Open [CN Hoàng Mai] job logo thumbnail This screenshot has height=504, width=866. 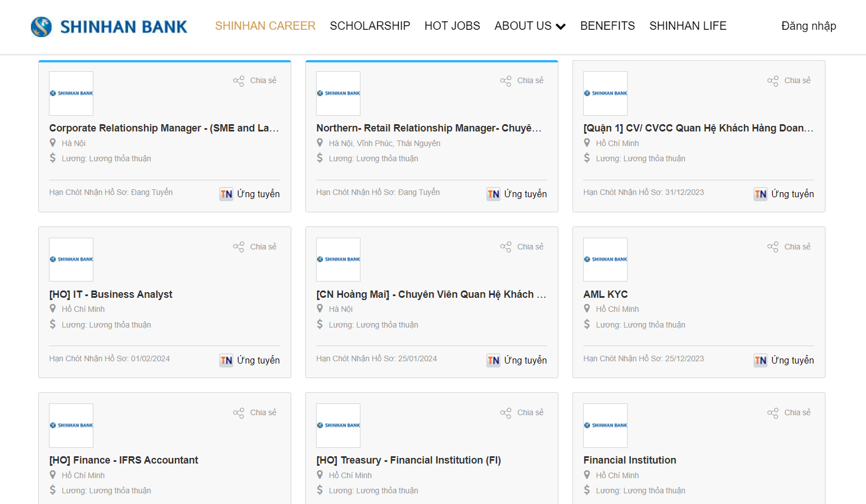(338, 260)
